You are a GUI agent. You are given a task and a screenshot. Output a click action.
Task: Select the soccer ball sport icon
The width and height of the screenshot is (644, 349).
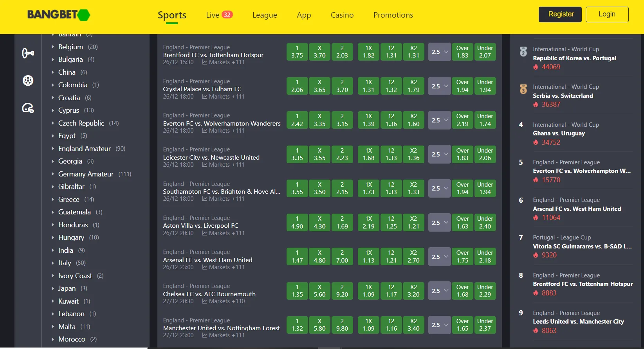coord(28,81)
